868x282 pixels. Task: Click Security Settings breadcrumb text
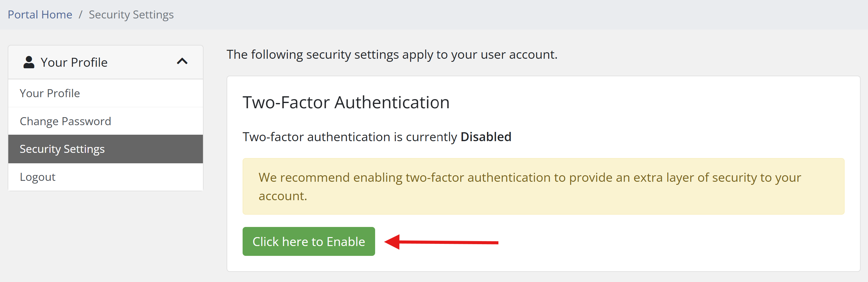[x=131, y=15]
